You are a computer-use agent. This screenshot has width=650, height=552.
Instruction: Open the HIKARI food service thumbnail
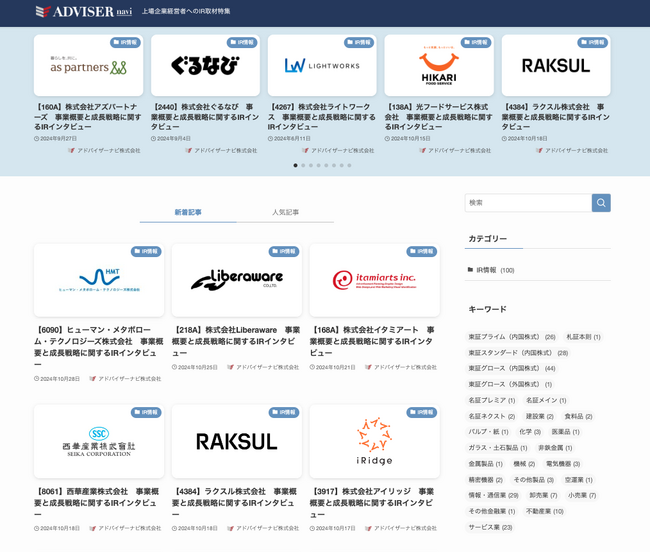[439, 65]
